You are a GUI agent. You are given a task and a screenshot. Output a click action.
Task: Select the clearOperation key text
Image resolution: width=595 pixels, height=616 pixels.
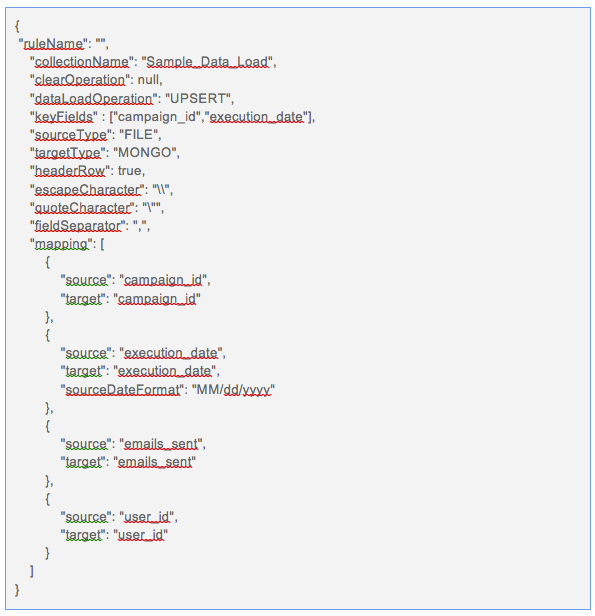click(80, 80)
